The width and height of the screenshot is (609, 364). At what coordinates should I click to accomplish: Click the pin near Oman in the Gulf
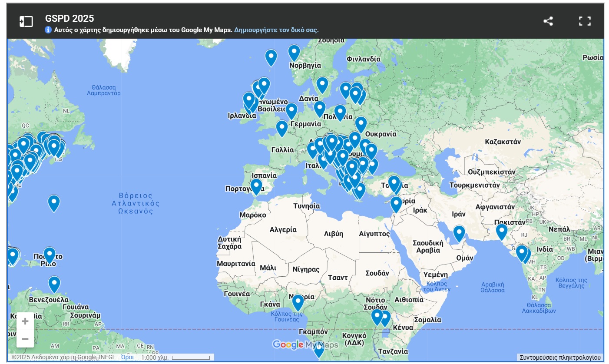click(x=459, y=233)
